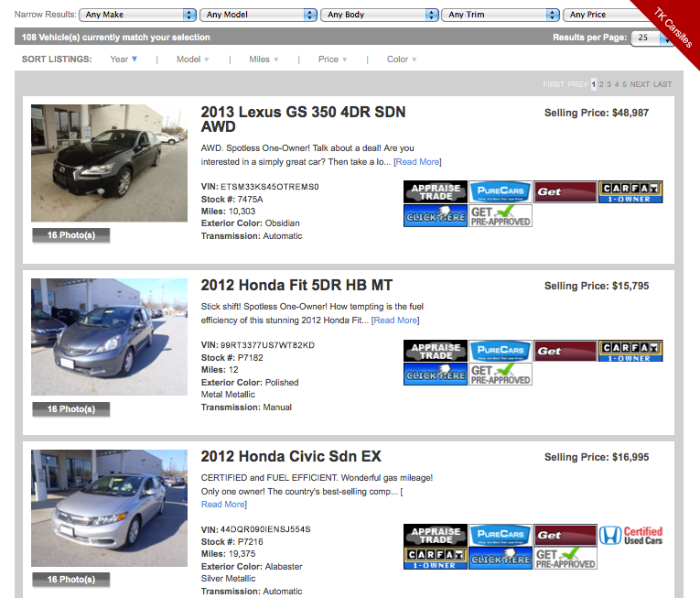Viewport: 700px width, 598px height.
Task: Click blue Click Here badge for Lexus
Action: pyautogui.click(x=436, y=215)
